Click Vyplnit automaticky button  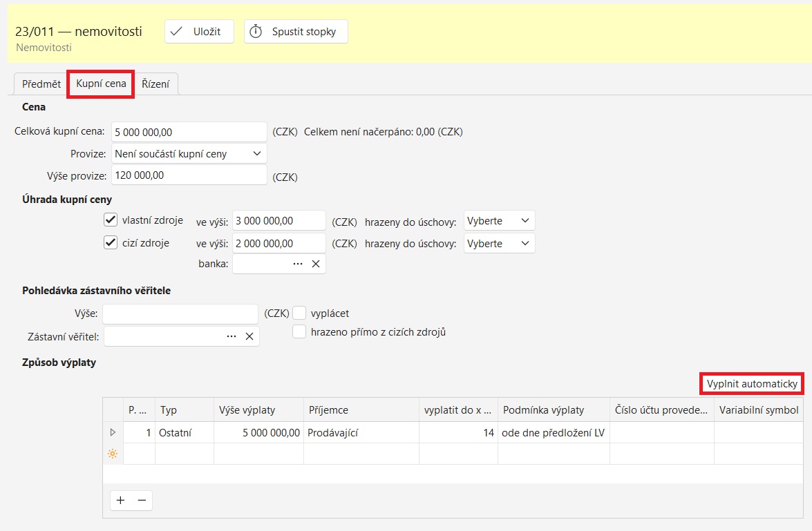[752, 384]
